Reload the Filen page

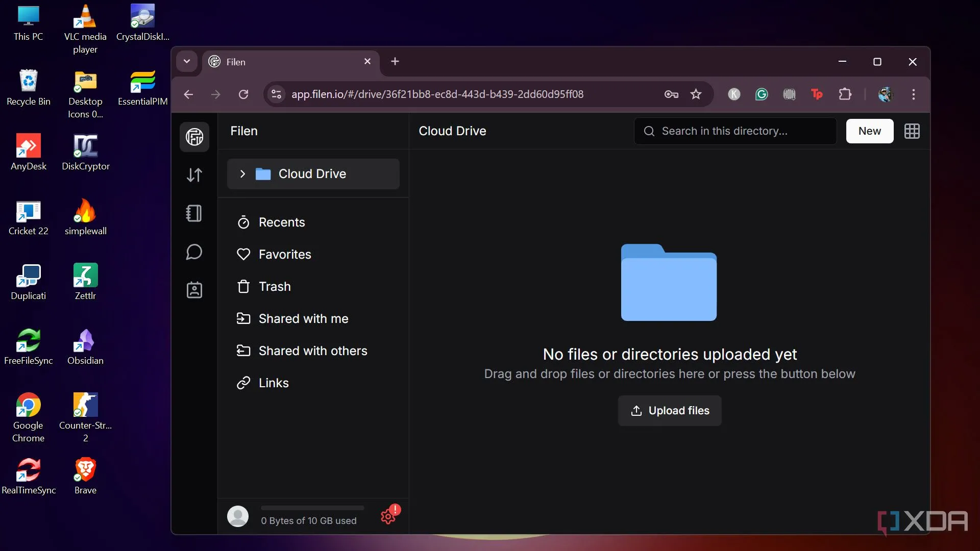[243, 94]
